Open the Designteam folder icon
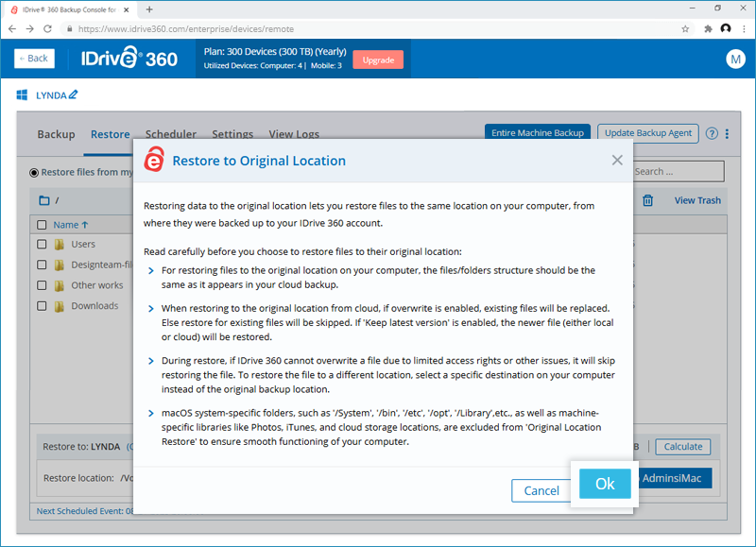The height and width of the screenshot is (547, 756). click(60, 265)
